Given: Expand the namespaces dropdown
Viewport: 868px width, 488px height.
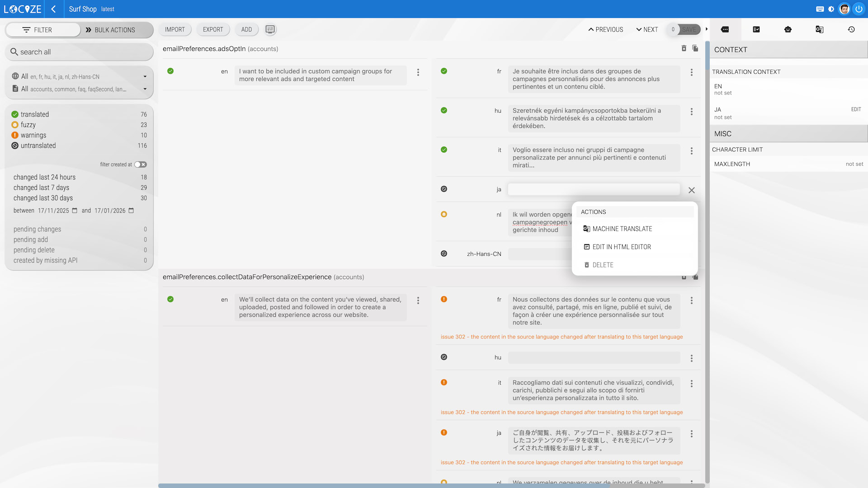Looking at the screenshot, I should (x=145, y=89).
